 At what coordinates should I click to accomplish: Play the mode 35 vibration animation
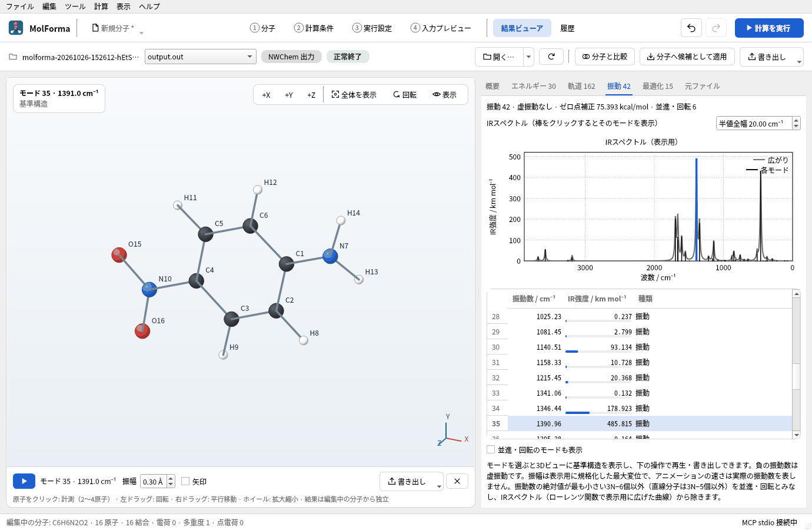click(x=24, y=481)
